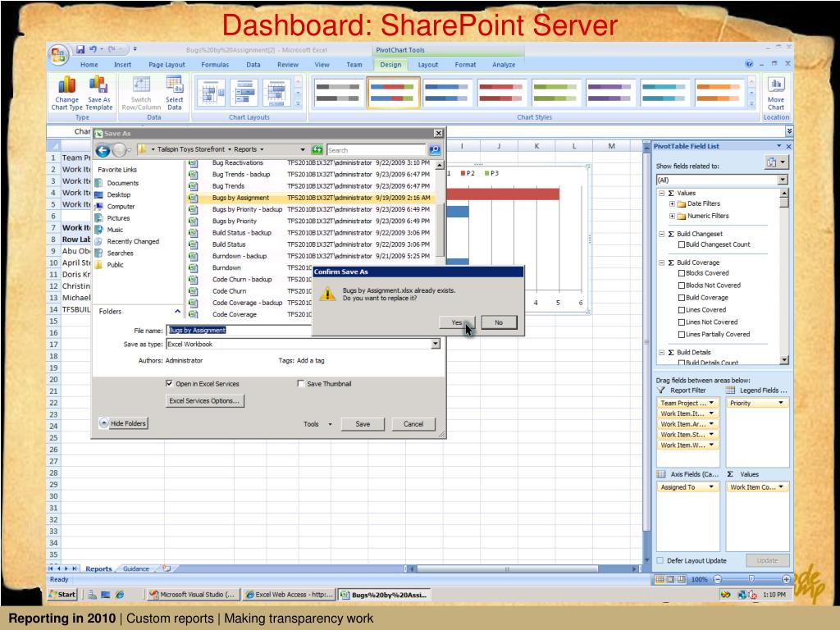Open the Team Project filter dropdown
The width and height of the screenshot is (840, 630).
[x=711, y=403]
